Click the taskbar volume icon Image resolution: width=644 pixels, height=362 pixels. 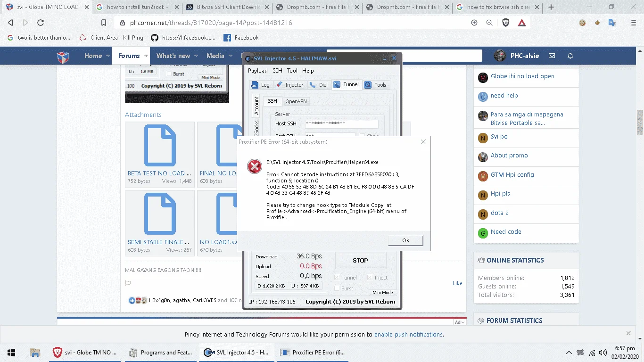pos(603,353)
